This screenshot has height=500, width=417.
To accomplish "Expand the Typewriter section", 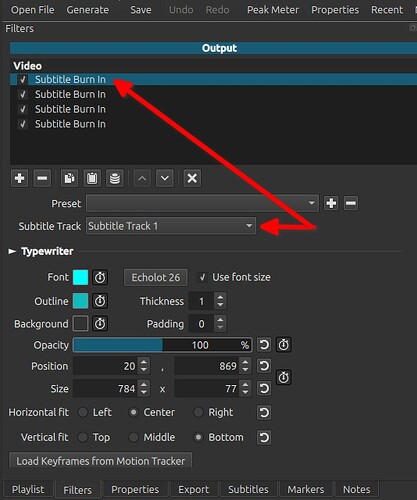I will click(12, 251).
